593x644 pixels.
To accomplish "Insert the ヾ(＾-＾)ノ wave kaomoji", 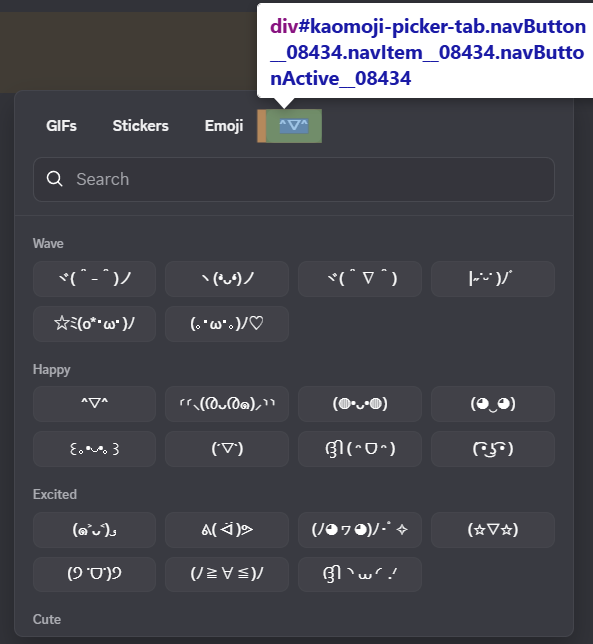I will [x=94, y=279].
